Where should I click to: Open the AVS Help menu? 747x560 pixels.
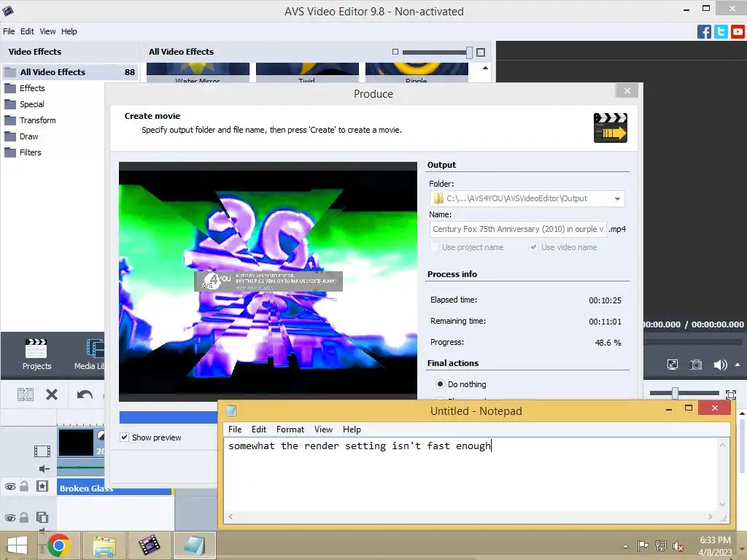click(x=69, y=31)
